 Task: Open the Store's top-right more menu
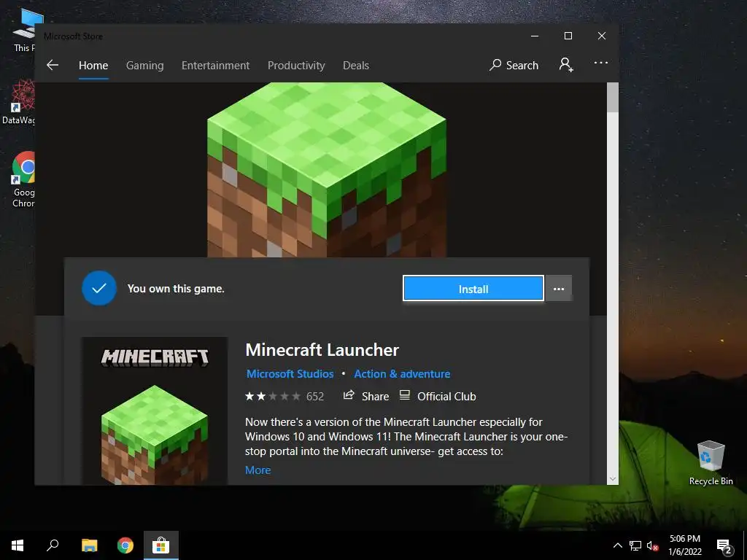click(601, 63)
